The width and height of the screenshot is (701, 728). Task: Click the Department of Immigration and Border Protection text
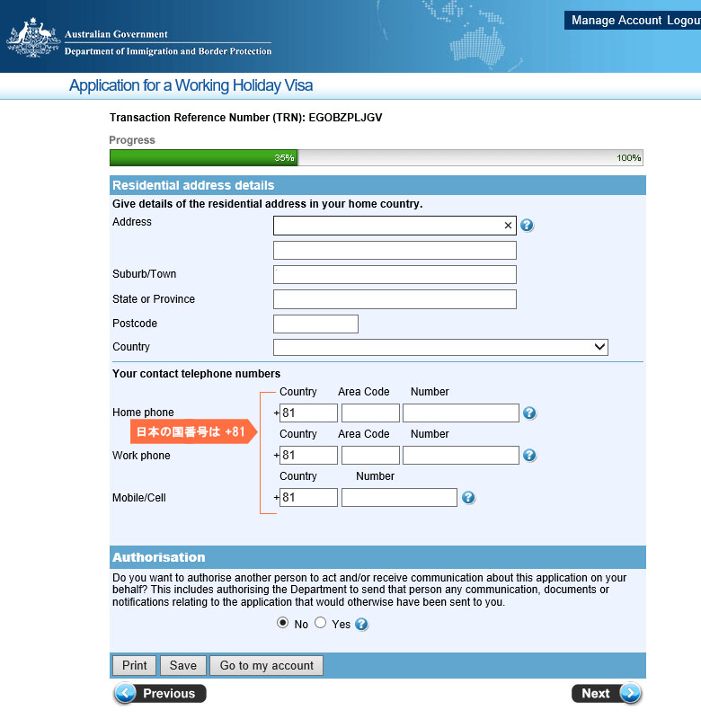(x=167, y=51)
